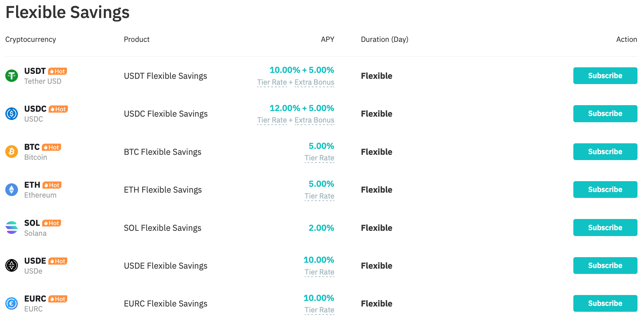Click the Bitcoin coin icon

pos(12,152)
